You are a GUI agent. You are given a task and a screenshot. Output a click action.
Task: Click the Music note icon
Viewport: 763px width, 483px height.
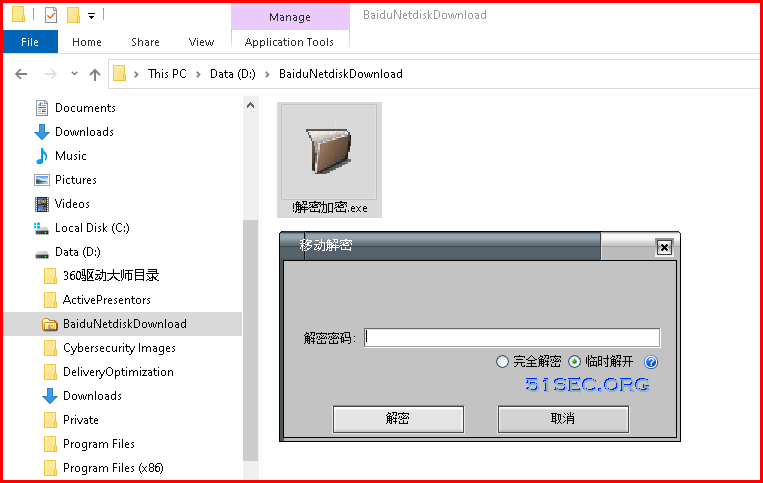42,156
